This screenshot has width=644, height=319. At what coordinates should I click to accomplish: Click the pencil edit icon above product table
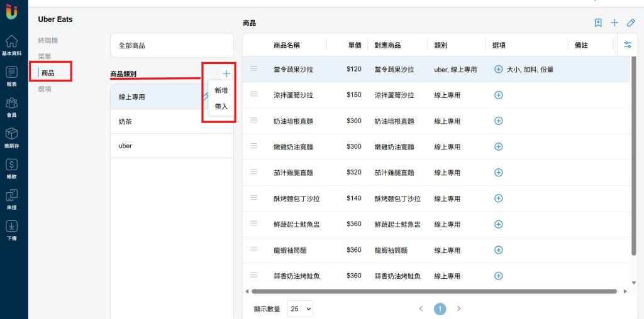click(x=630, y=23)
